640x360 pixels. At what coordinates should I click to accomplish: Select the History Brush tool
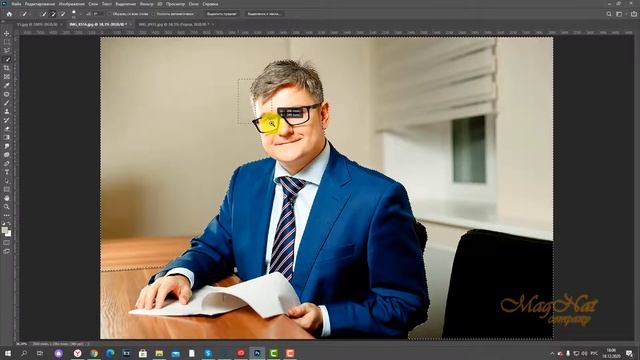(x=7, y=120)
